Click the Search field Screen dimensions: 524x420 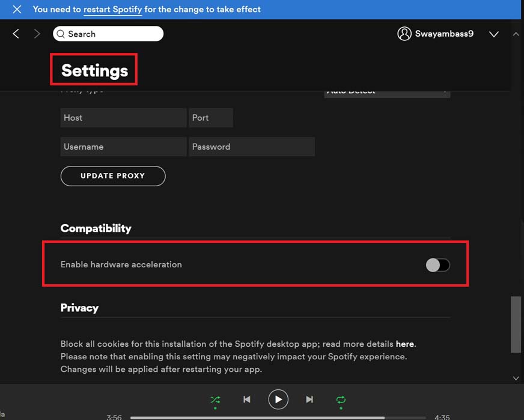(108, 34)
